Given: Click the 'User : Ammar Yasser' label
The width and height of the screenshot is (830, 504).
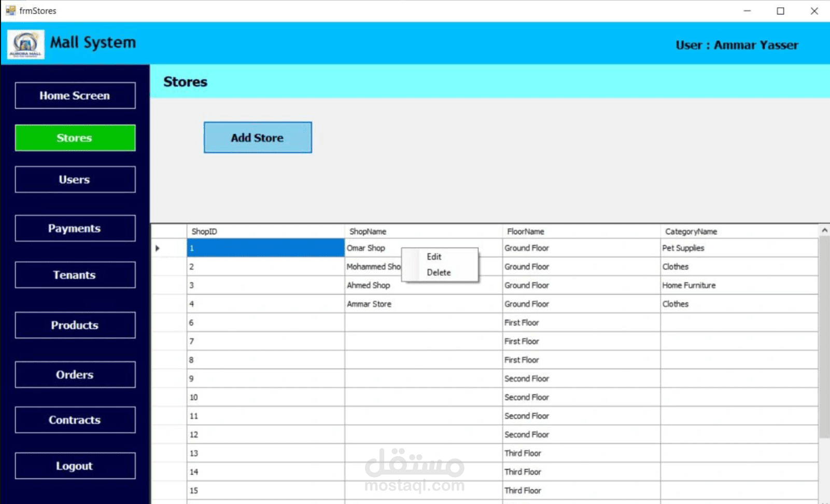Looking at the screenshot, I should click(x=737, y=45).
